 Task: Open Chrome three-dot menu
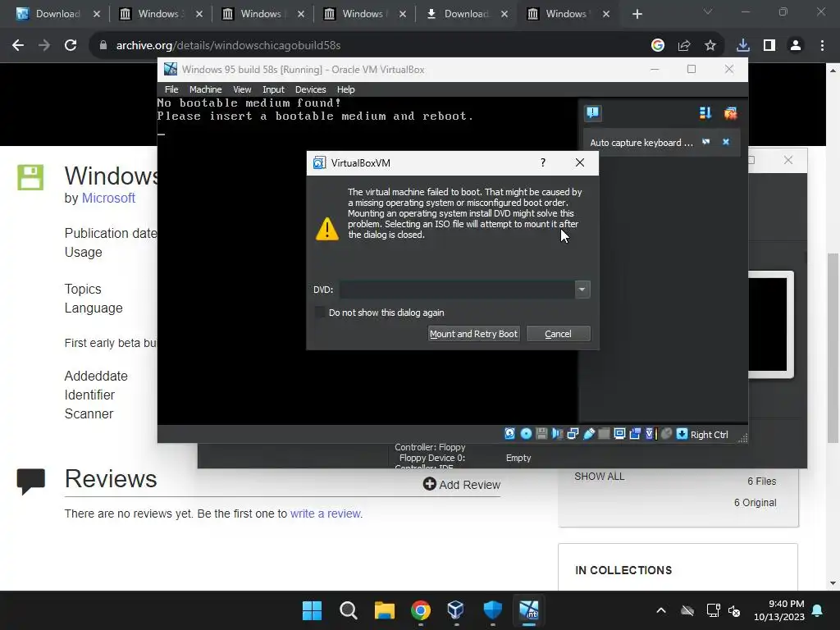tap(822, 46)
